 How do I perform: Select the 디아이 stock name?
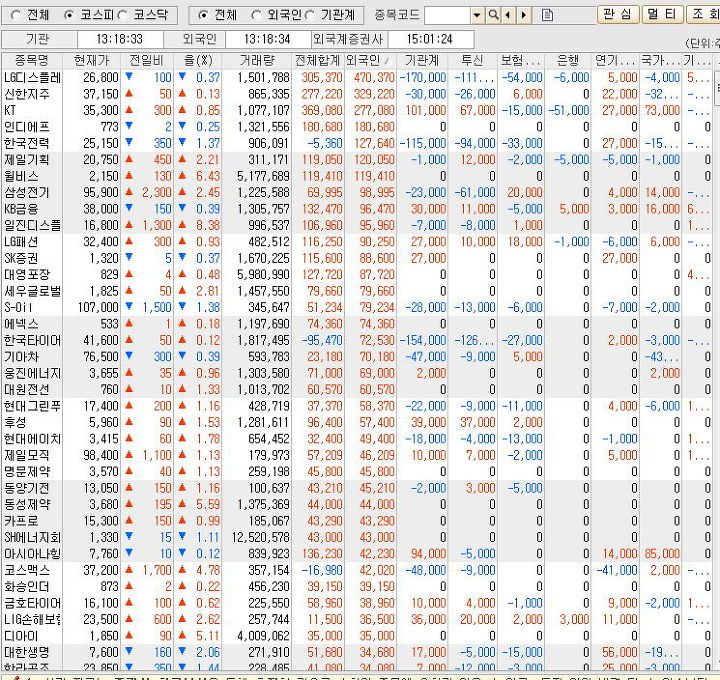[x=21, y=636]
